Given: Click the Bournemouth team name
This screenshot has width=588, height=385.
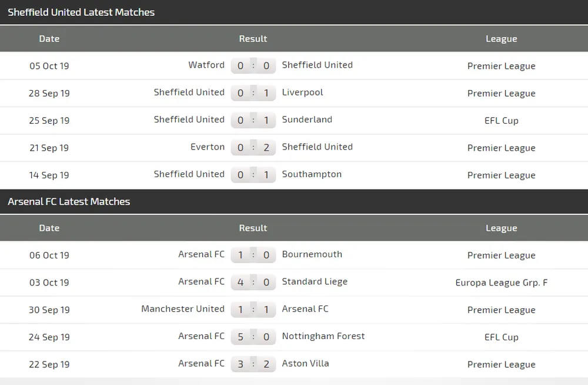Looking at the screenshot, I should (312, 254).
